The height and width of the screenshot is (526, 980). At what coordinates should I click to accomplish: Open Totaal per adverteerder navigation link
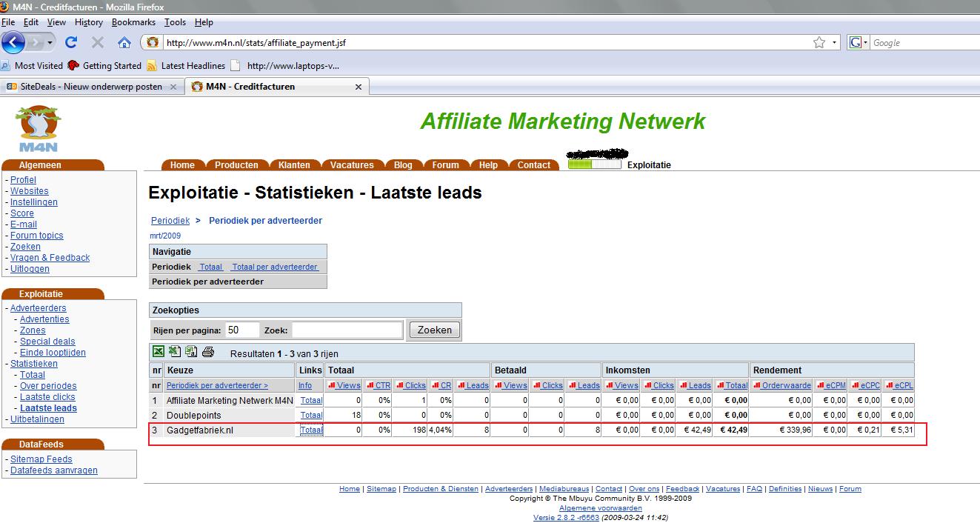pos(275,267)
